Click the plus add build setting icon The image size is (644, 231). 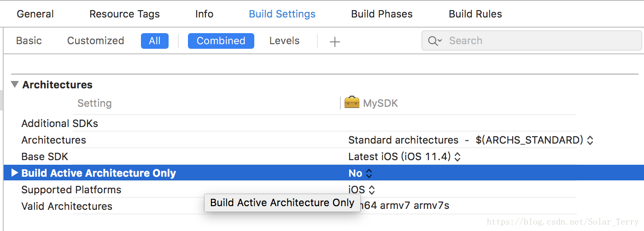[x=335, y=41]
